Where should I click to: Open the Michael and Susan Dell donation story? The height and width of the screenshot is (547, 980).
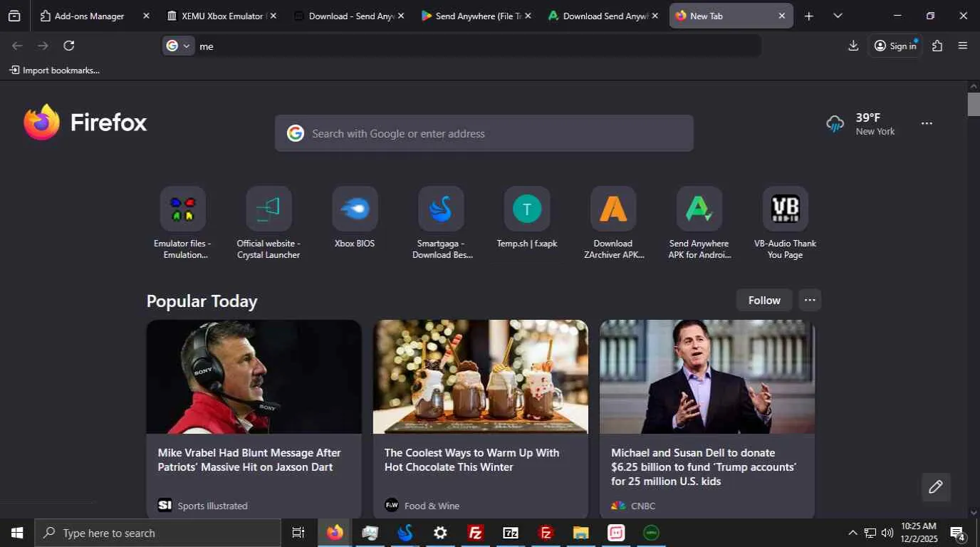click(704, 467)
